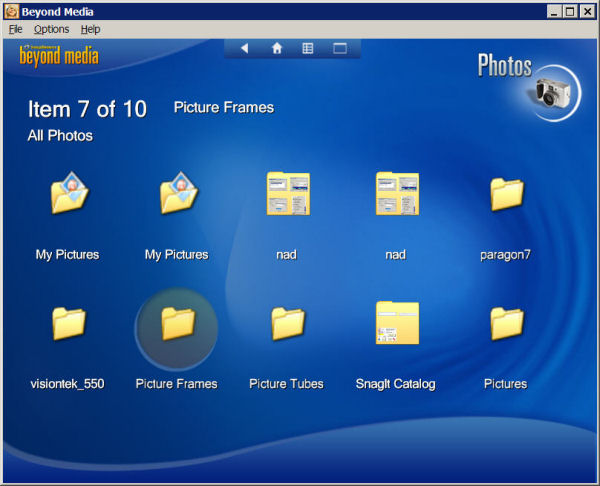The width and height of the screenshot is (600, 486).
Task: Go back using the left arrow icon
Action: [x=245, y=48]
